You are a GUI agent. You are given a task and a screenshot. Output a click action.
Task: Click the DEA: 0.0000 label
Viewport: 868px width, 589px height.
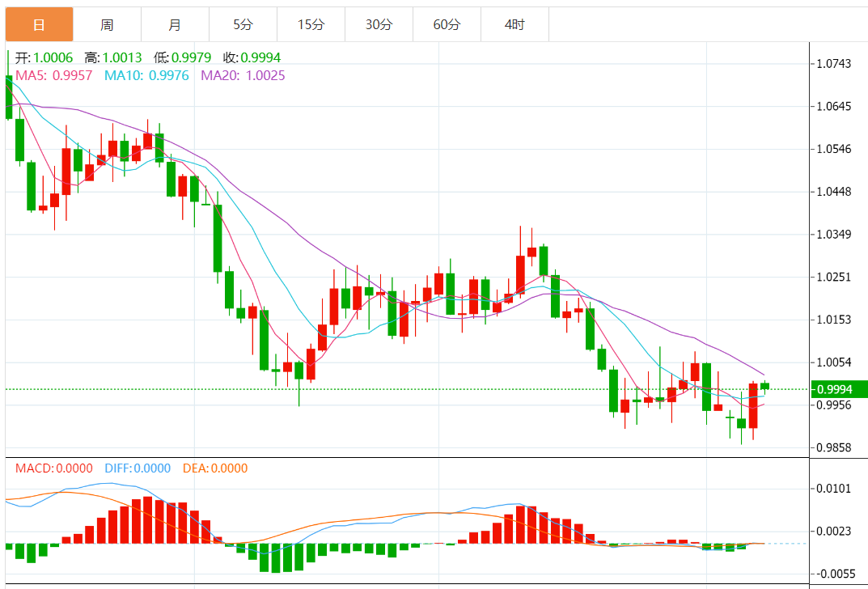point(215,468)
